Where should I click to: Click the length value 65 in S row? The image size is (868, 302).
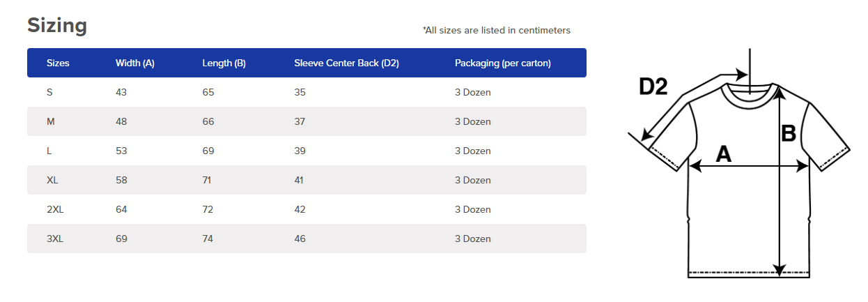208,92
